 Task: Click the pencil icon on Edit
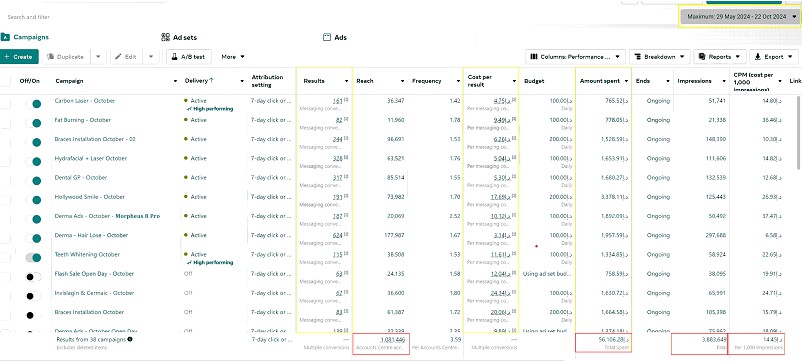pyautogui.click(x=118, y=57)
